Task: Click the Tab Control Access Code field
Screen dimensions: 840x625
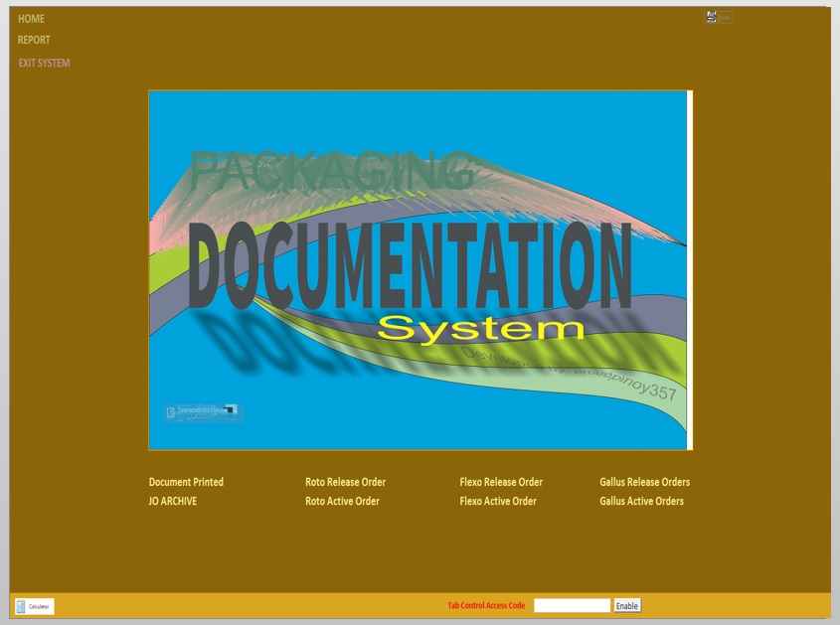Action: (x=572, y=605)
